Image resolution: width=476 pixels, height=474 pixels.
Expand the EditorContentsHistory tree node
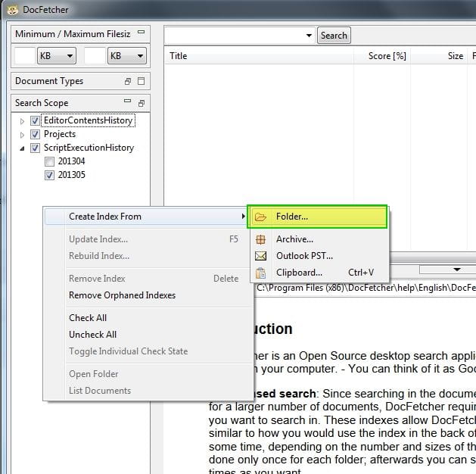coord(22,121)
